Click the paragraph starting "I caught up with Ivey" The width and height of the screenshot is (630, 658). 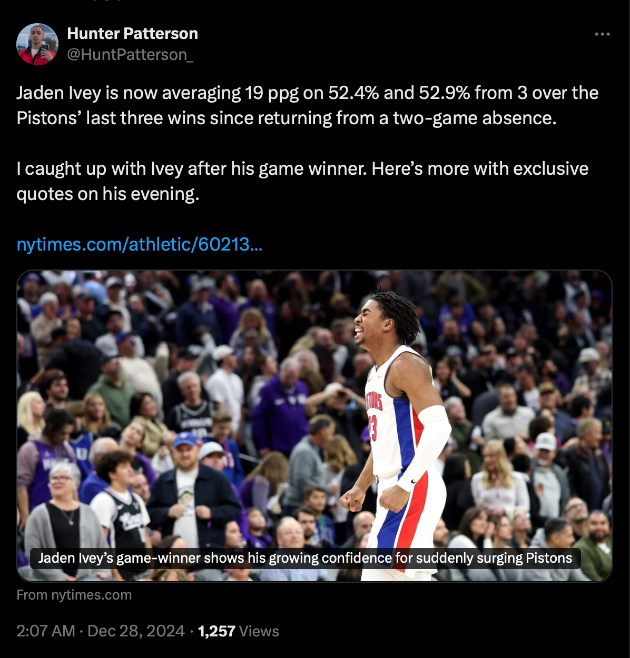point(300,180)
